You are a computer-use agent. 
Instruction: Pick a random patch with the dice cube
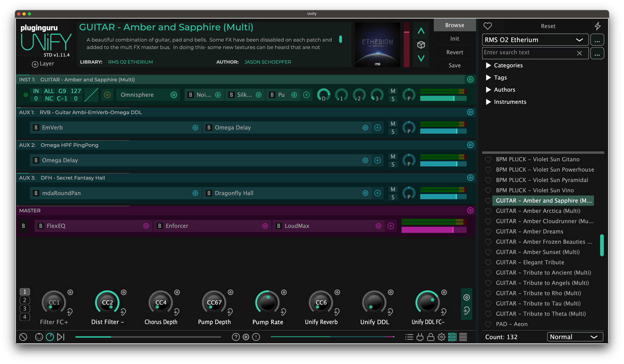(x=421, y=45)
